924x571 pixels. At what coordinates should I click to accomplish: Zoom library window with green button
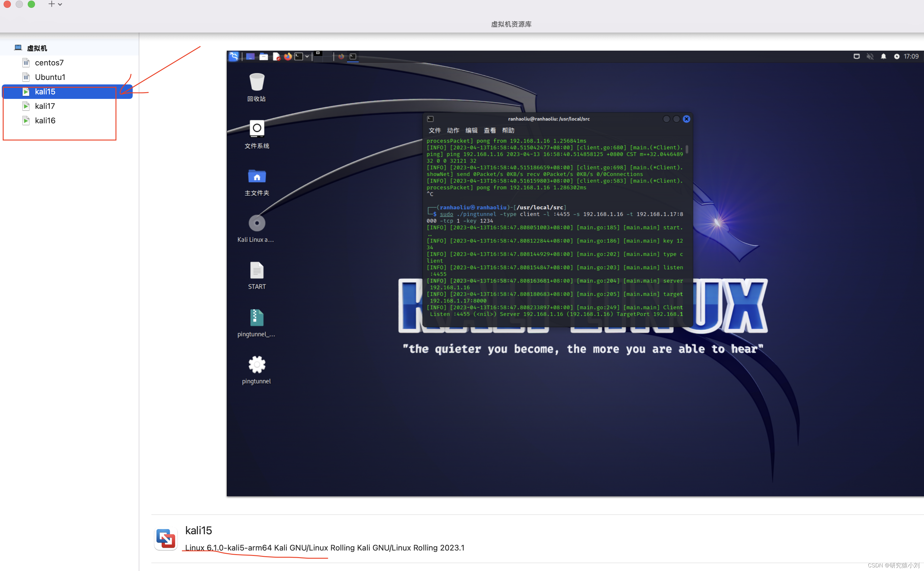point(31,4)
